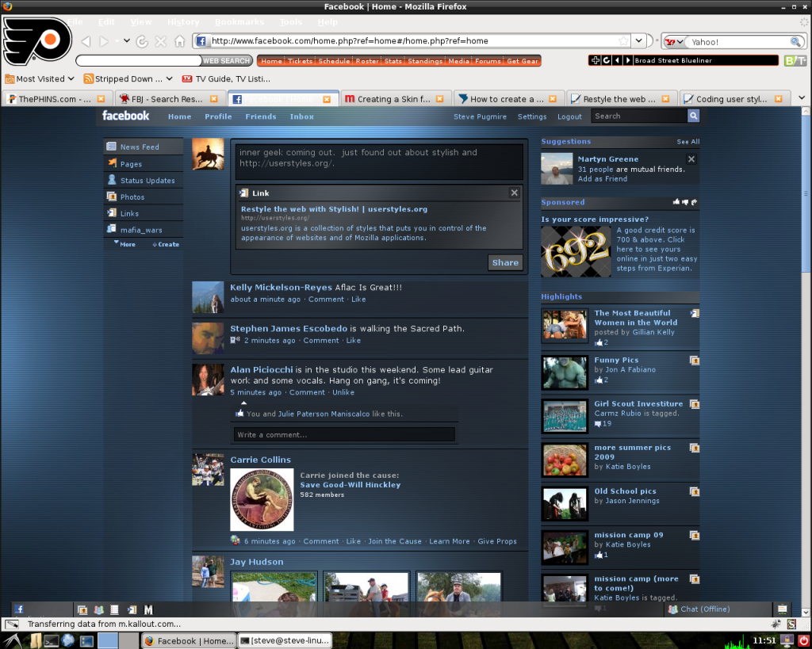
Task: Click Add as Friend for Martyn Greene
Action: 603,178
